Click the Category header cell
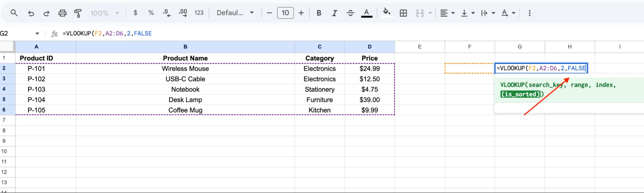The height and width of the screenshot is (193, 644). coord(320,58)
